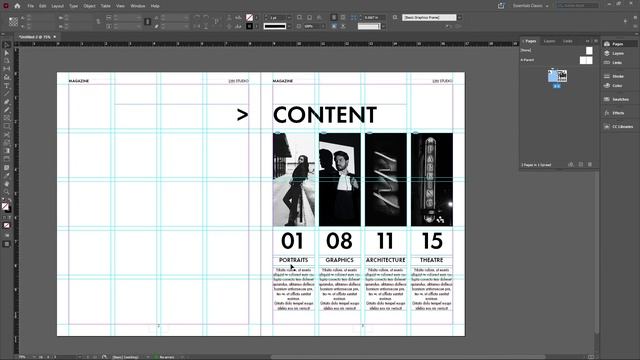The height and width of the screenshot is (360, 640).
Task: Open the Window menu
Action: click(138, 6)
